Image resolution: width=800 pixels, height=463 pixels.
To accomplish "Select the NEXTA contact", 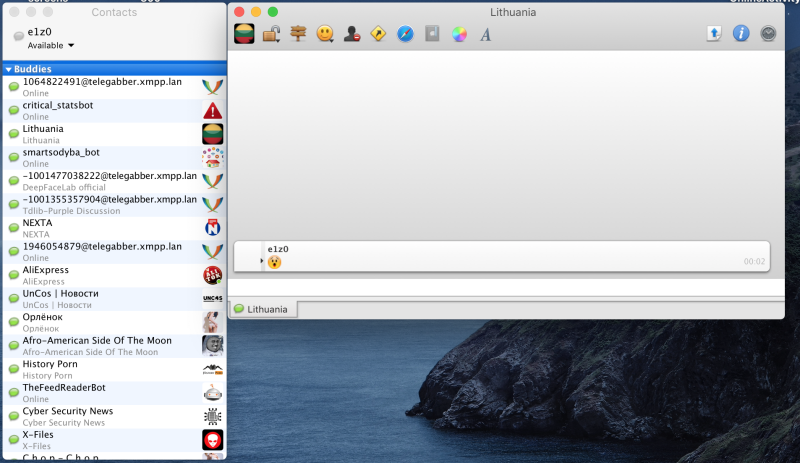I will [x=114, y=228].
